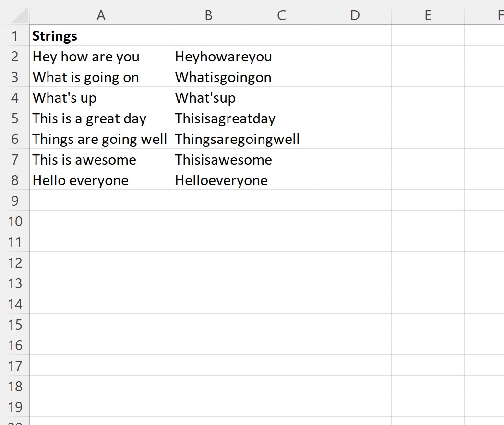
Task: Select row 12 header
Action: [x=15, y=262]
